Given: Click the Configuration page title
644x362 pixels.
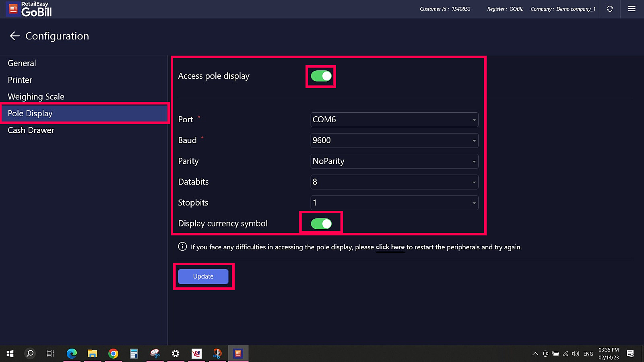Looking at the screenshot, I should click(x=57, y=36).
